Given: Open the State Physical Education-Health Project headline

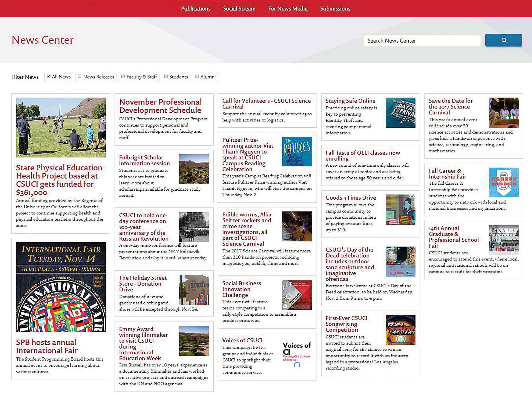Looking at the screenshot, I should pyautogui.click(x=60, y=180).
